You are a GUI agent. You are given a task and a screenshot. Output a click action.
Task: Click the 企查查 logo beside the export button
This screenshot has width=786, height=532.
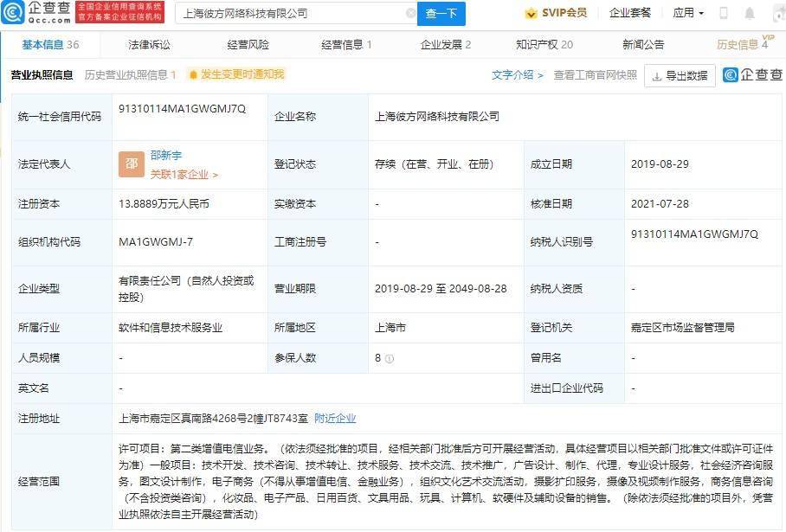[752, 75]
